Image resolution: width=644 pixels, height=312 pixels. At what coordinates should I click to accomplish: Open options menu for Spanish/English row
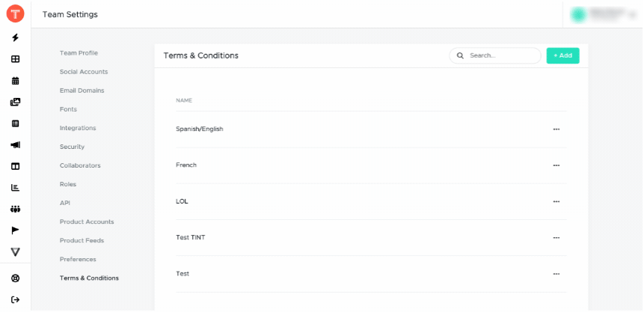click(x=556, y=129)
